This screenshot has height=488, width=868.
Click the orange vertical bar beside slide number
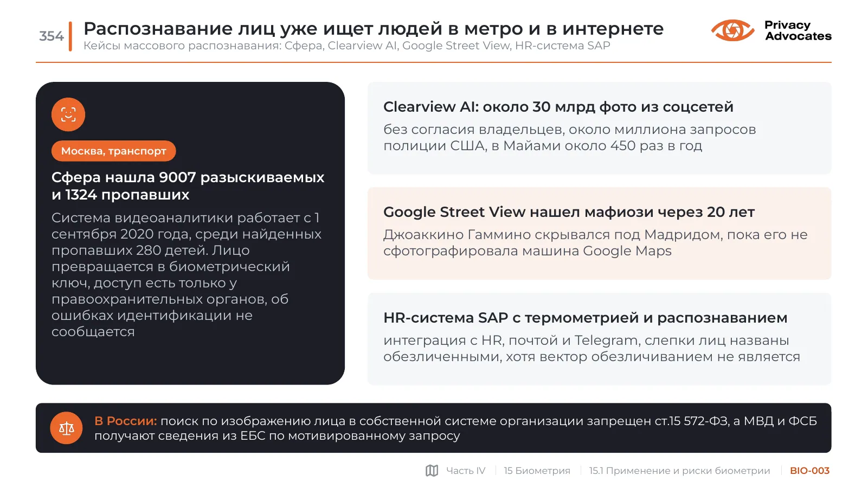click(70, 36)
